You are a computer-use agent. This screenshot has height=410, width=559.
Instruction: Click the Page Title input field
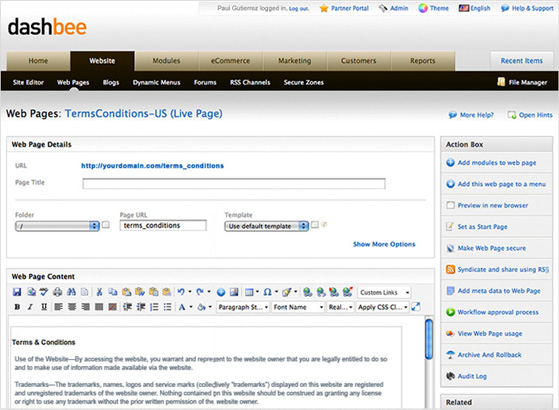[234, 184]
